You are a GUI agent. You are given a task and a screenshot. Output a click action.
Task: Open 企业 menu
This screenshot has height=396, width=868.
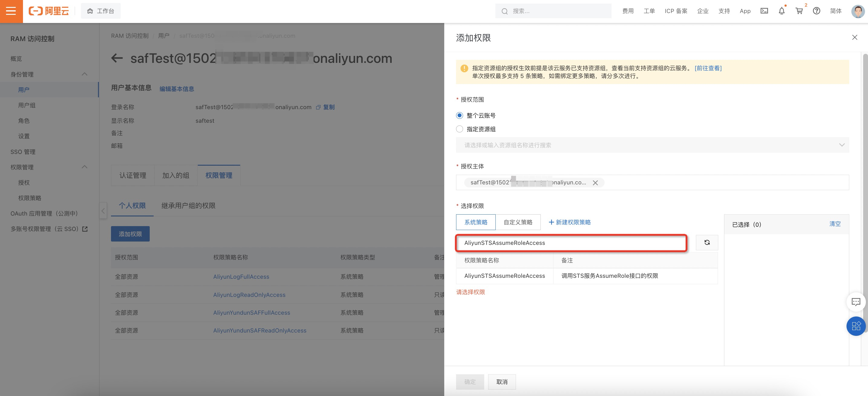703,11
